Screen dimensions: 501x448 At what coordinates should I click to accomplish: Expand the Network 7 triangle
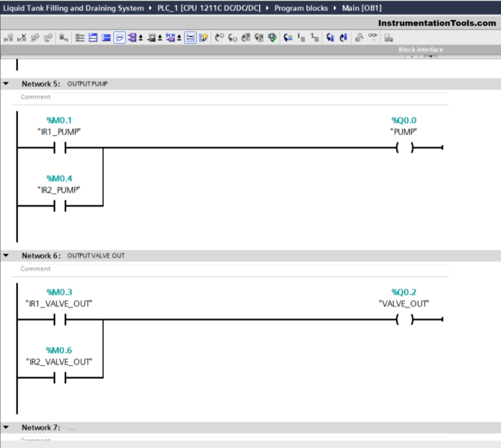click(x=6, y=427)
